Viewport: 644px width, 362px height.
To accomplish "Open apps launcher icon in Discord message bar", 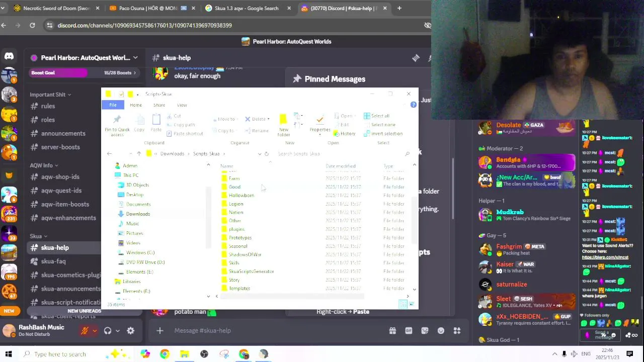I will pos(457,330).
